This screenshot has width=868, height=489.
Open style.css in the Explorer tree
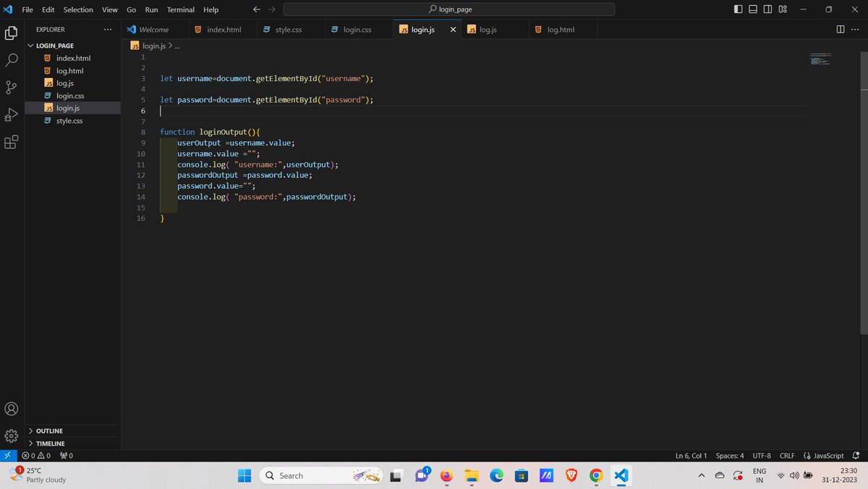tap(72, 121)
